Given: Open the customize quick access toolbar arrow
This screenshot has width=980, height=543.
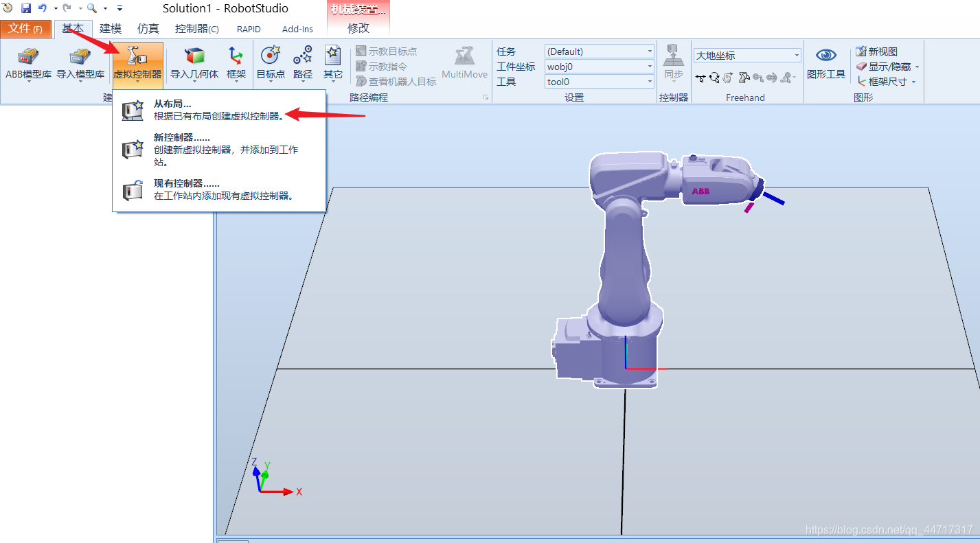Looking at the screenshot, I should [x=119, y=8].
